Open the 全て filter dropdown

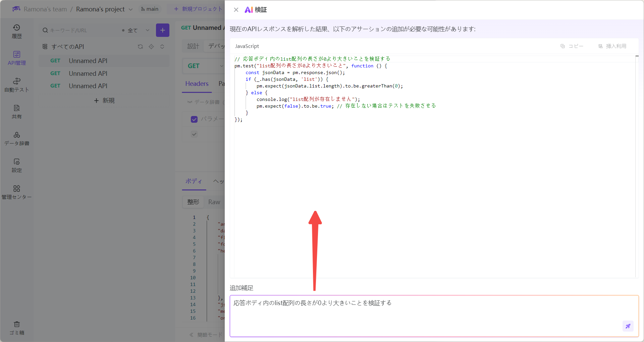[136, 30]
